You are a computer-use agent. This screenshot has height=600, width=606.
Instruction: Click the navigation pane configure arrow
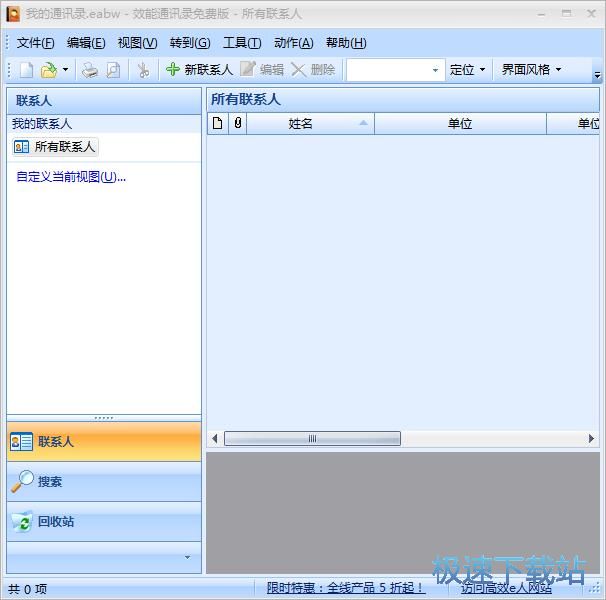(187, 557)
